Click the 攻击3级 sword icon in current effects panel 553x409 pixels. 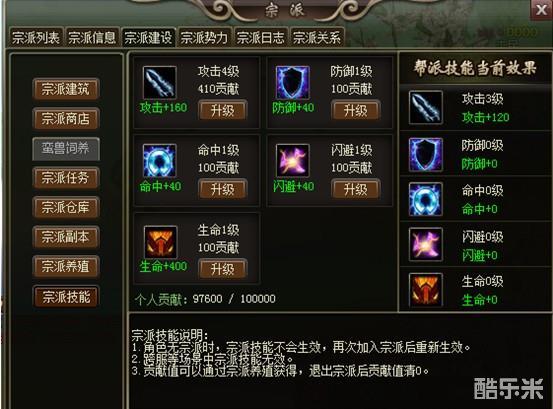point(426,108)
